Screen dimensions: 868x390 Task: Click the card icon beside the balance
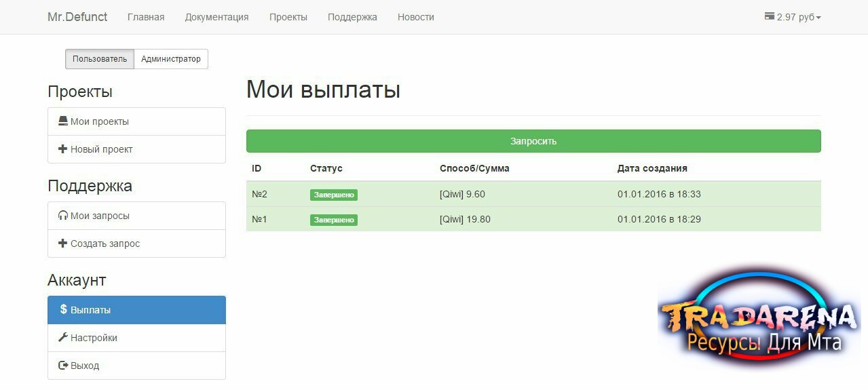[x=770, y=16]
